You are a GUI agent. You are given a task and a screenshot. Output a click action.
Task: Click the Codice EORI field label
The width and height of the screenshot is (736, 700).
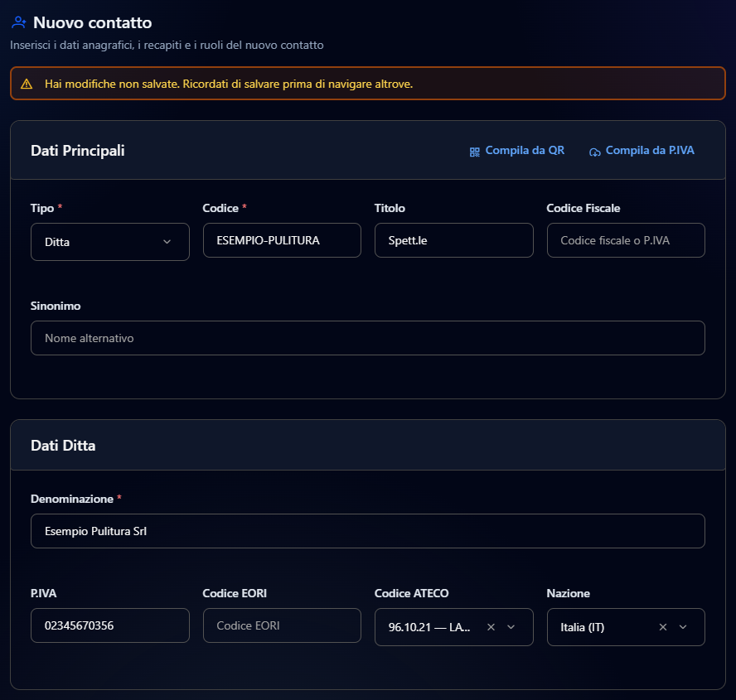click(x=235, y=593)
